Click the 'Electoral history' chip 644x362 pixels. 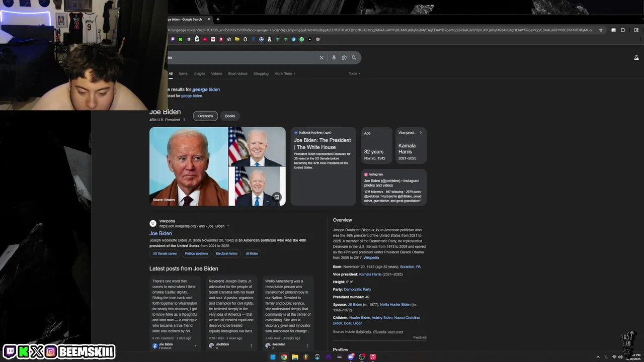tap(227, 254)
